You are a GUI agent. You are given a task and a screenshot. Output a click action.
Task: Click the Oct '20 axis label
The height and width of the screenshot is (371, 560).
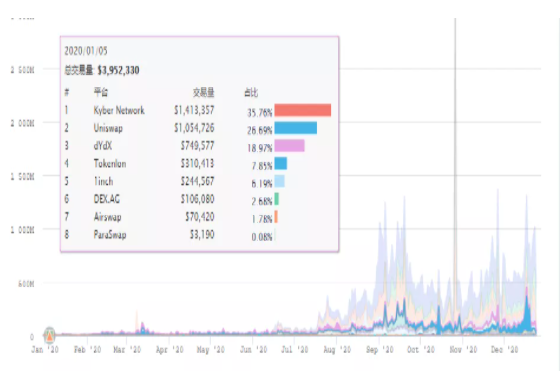(x=421, y=350)
